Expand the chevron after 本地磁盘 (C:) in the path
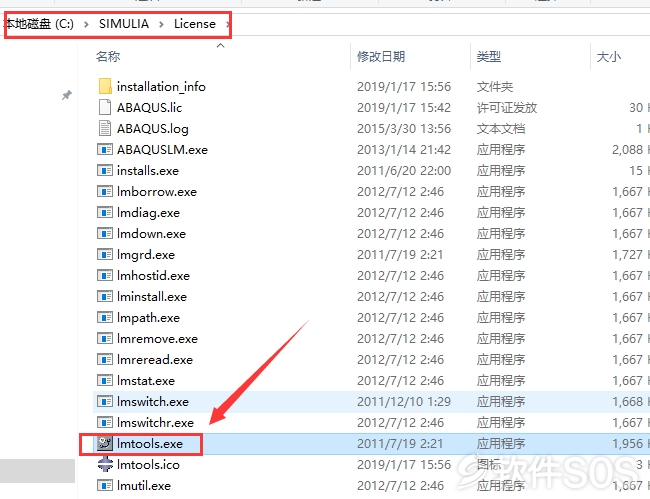 [x=86, y=24]
